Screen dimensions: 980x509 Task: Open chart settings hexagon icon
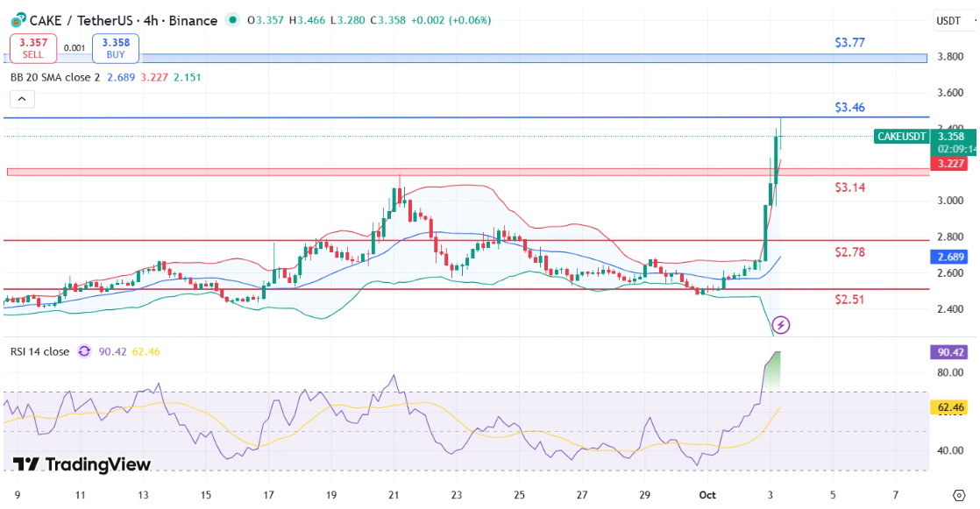click(x=959, y=495)
